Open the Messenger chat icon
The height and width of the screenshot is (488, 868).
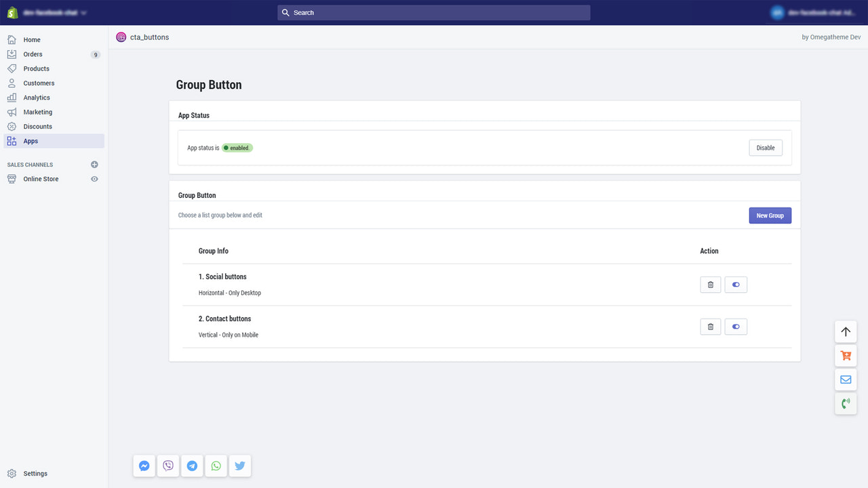(144, 466)
